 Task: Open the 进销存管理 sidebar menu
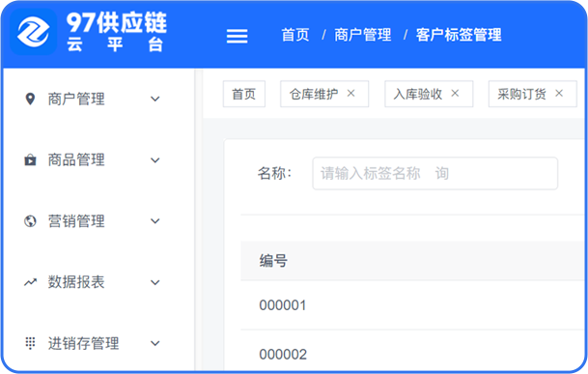click(98, 343)
